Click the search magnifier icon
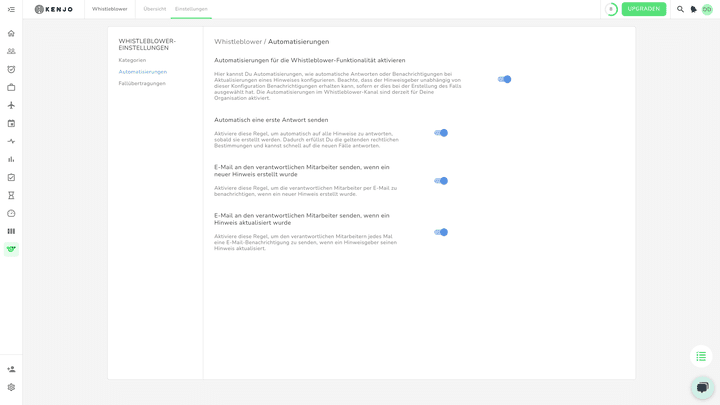This screenshot has height=405, width=720. pos(680,9)
